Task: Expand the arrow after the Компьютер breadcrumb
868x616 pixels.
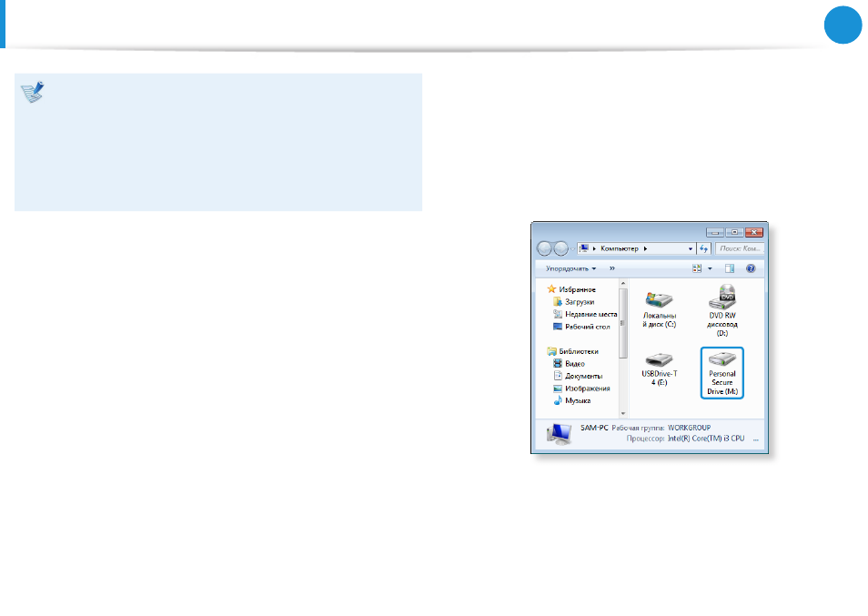Action: (x=645, y=248)
